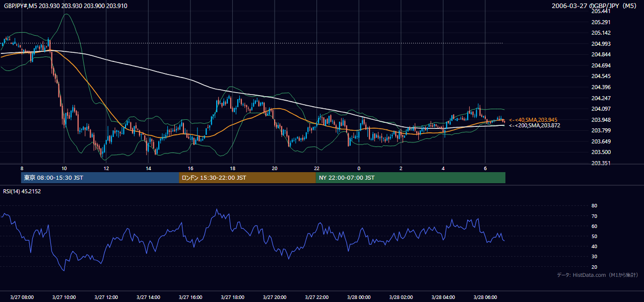The image size is (644, 302).
Task: Click price axis value 203.351
Action: [600, 163]
